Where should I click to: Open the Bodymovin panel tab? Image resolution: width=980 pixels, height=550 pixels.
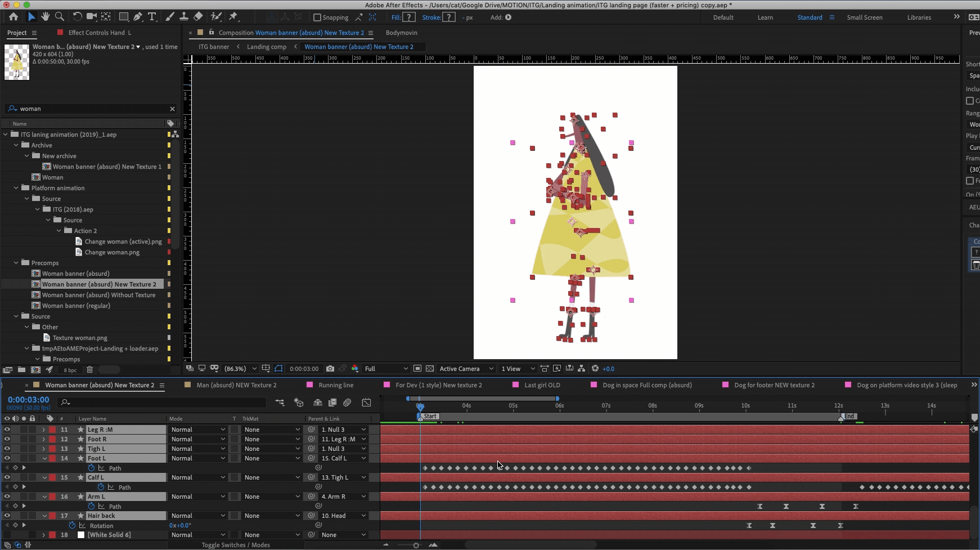tap(402, 33)
